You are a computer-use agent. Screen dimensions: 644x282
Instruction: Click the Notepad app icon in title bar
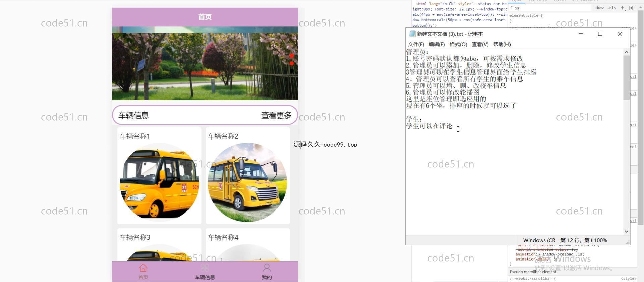point(412,34)
